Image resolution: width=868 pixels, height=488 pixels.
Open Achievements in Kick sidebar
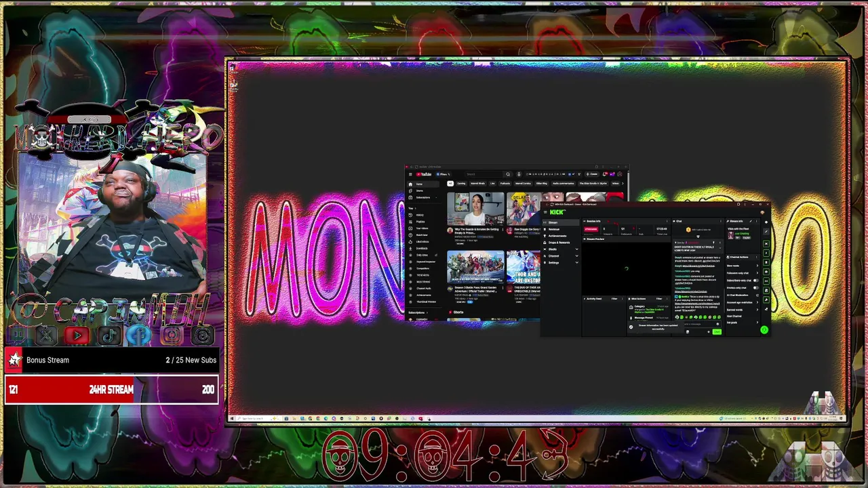pos(561,236)
